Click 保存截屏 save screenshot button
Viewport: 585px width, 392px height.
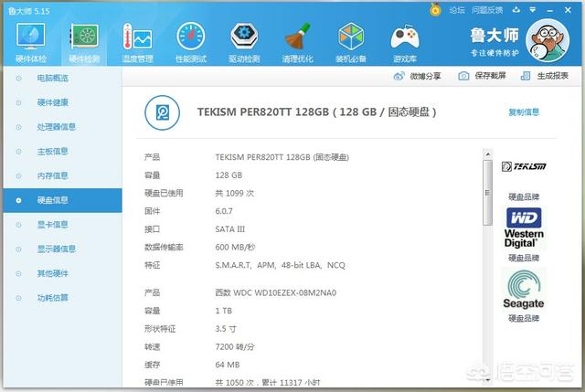[490, 76]
